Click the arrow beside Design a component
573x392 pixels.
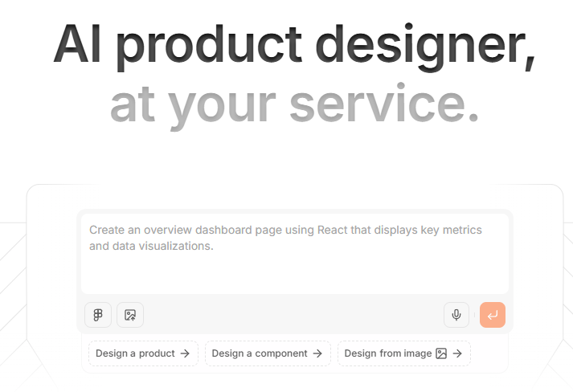(x=317, y=353)
